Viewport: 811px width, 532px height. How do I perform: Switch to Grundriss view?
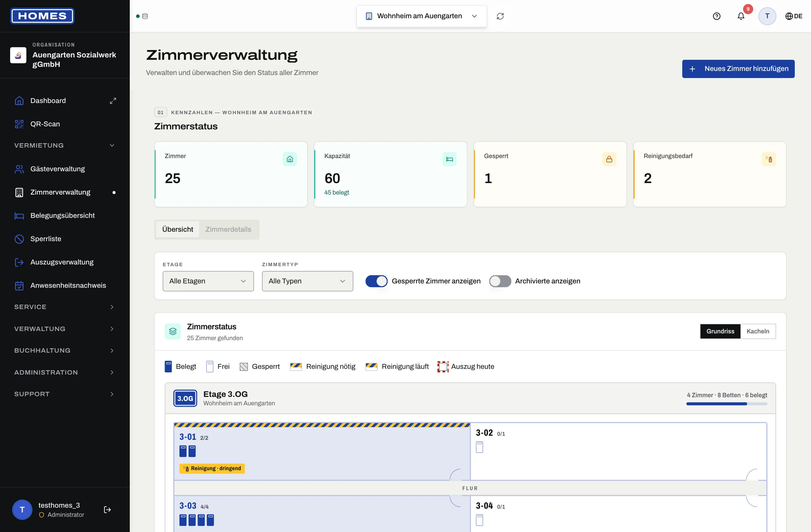(x=720, y=331)
